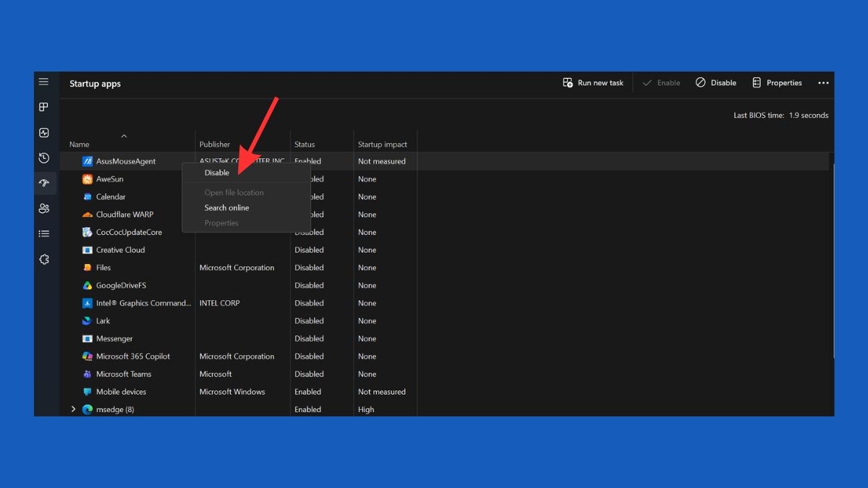Click the msedge app icon
This screenshot has height=488, width=868.
[x=88, y=409]
